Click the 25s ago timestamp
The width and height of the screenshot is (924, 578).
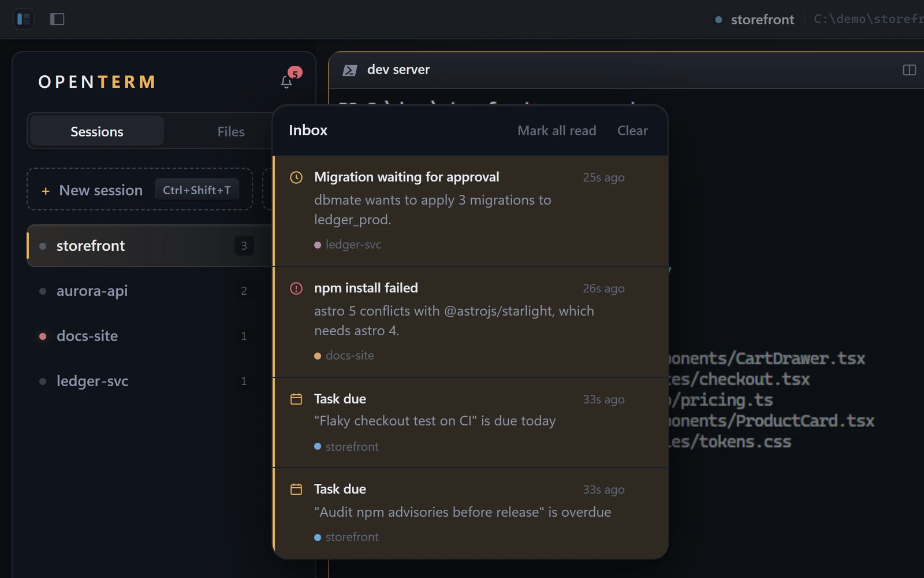[x=603, y=177]
